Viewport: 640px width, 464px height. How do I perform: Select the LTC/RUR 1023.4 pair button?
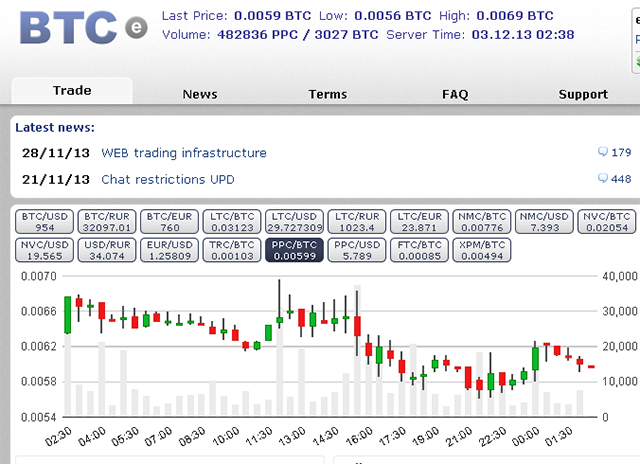pos(357,222)
